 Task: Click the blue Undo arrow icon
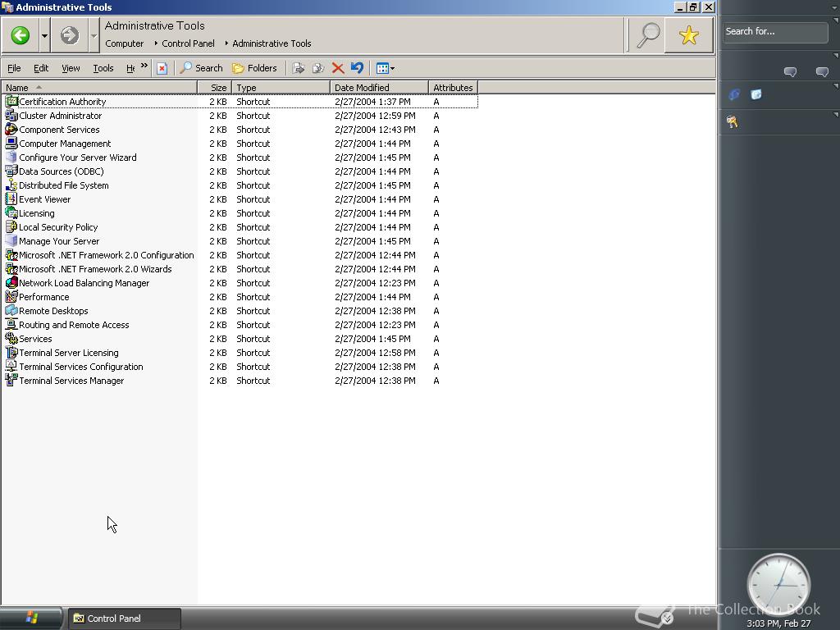point(357,68)
